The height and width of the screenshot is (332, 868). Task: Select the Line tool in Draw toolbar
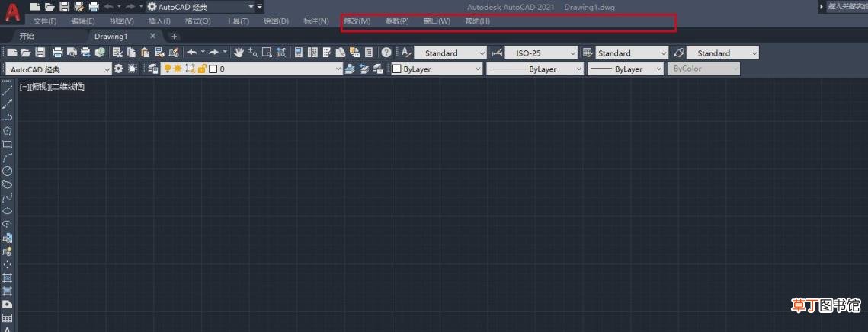7,90
